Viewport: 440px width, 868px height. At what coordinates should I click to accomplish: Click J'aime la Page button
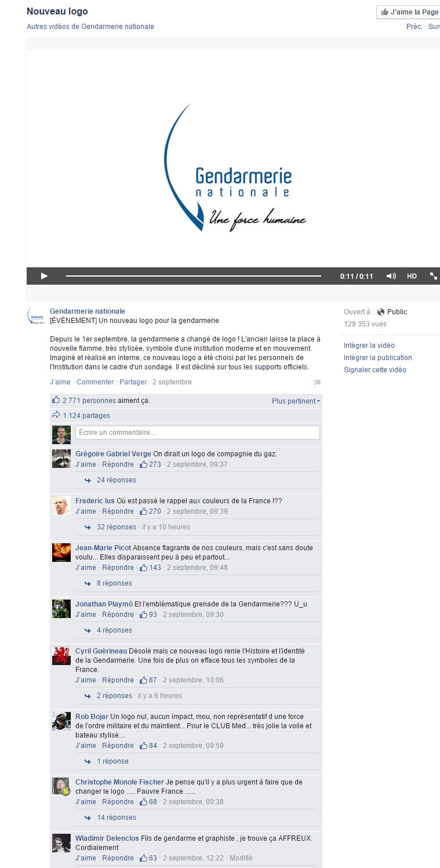(409, 12)
